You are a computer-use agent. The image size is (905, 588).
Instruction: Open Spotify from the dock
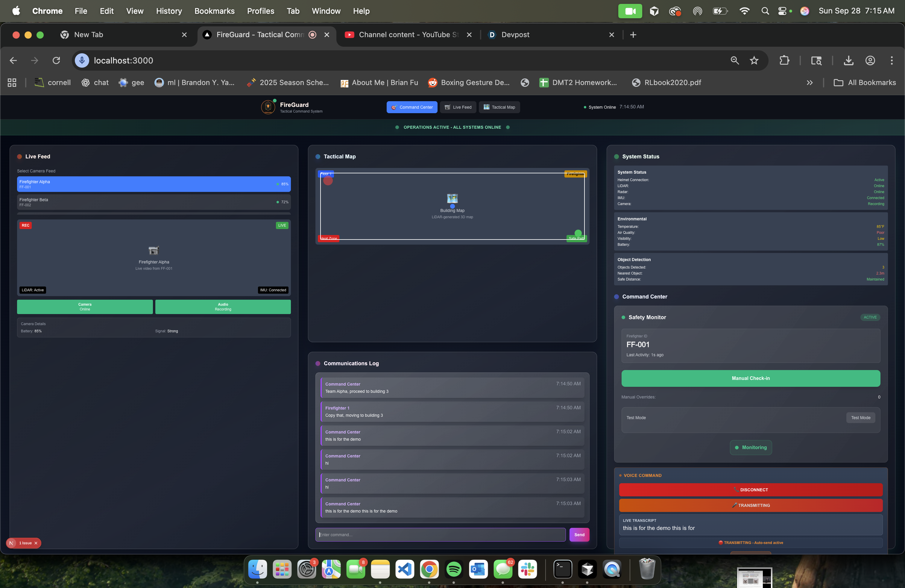pos(454,569)
